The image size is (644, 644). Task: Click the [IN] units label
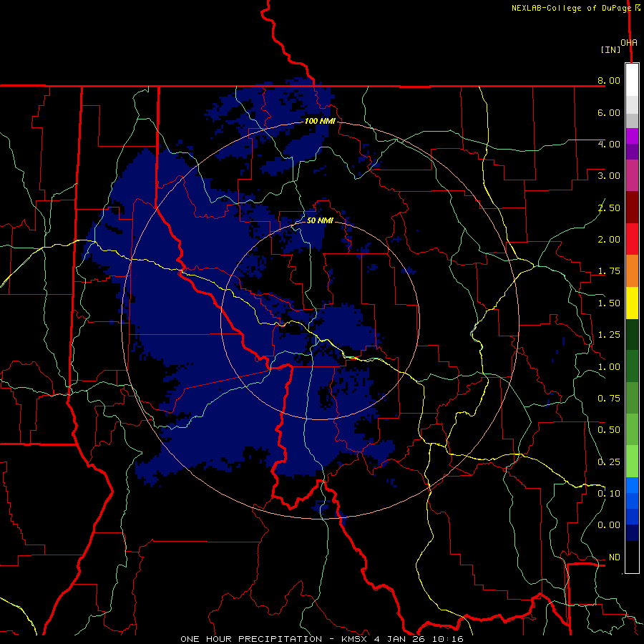pos(610,49)
